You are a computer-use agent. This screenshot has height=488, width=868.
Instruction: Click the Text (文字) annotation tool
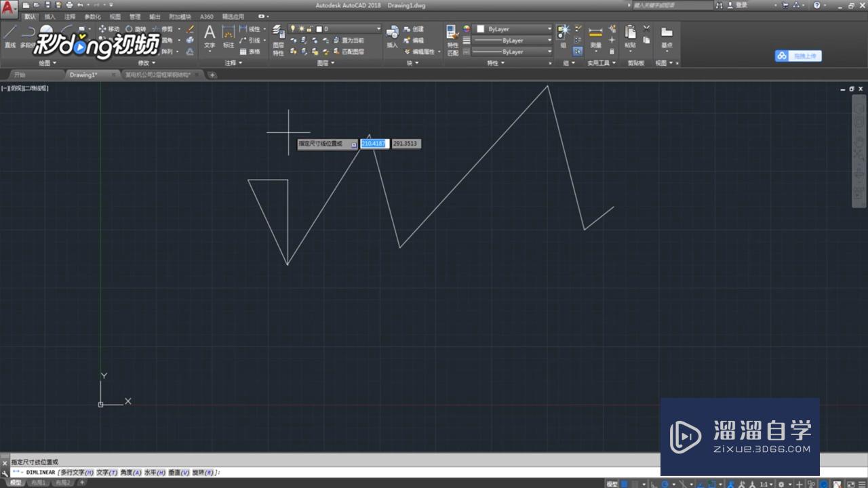tap(210, 37)
